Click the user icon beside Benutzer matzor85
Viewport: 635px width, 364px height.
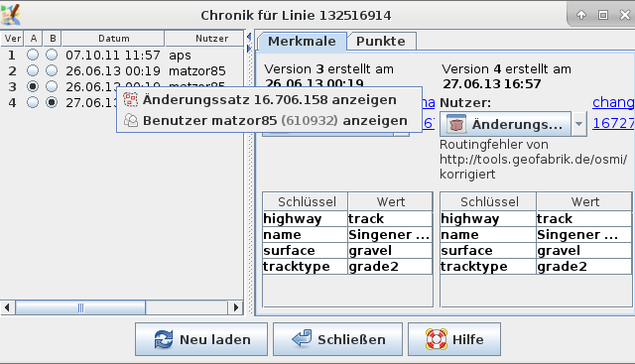131,121
